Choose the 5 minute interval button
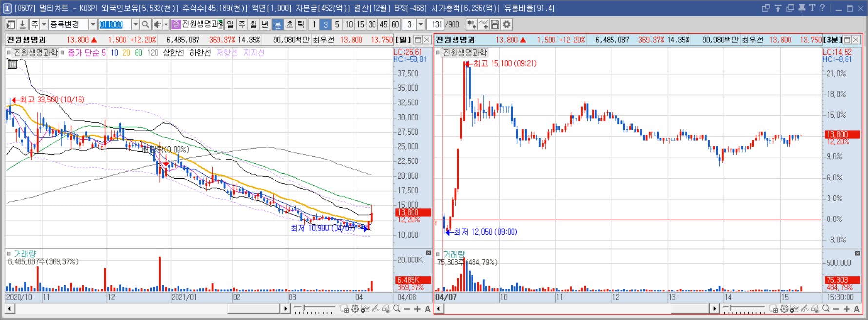 click(337, 24)
